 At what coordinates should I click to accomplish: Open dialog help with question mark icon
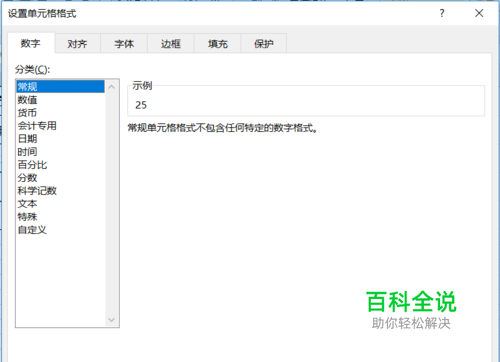pyautogui.click(x=442, y=13)
